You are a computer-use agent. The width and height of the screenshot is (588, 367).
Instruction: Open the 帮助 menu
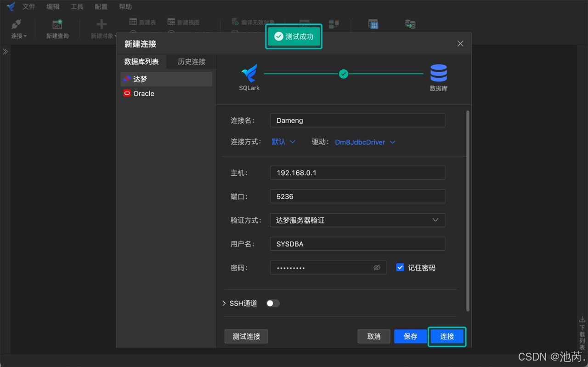point(125,6)
